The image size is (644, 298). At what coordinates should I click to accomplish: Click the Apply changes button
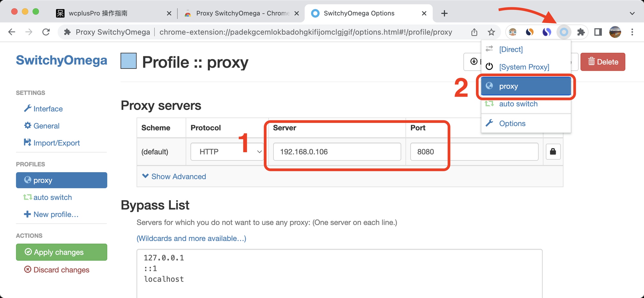coord(62,252)
